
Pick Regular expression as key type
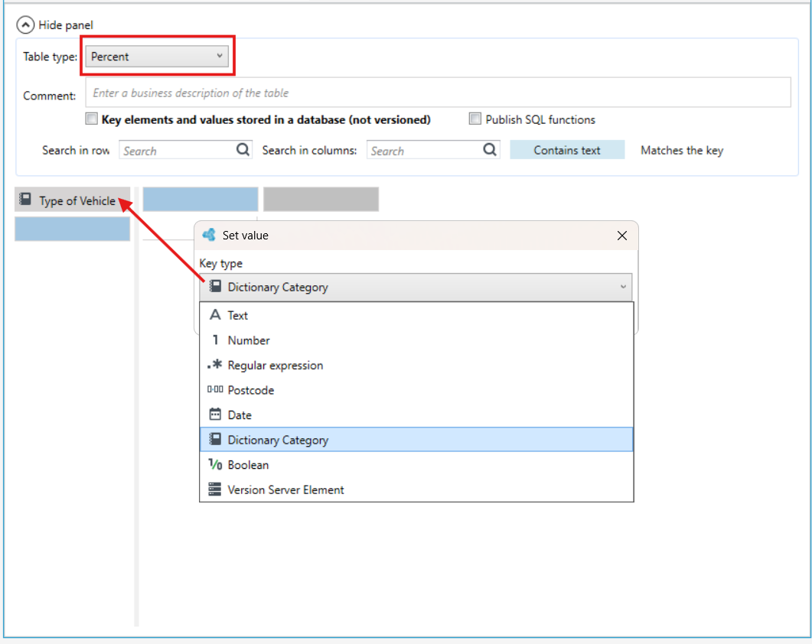click(x=416, y=365)
